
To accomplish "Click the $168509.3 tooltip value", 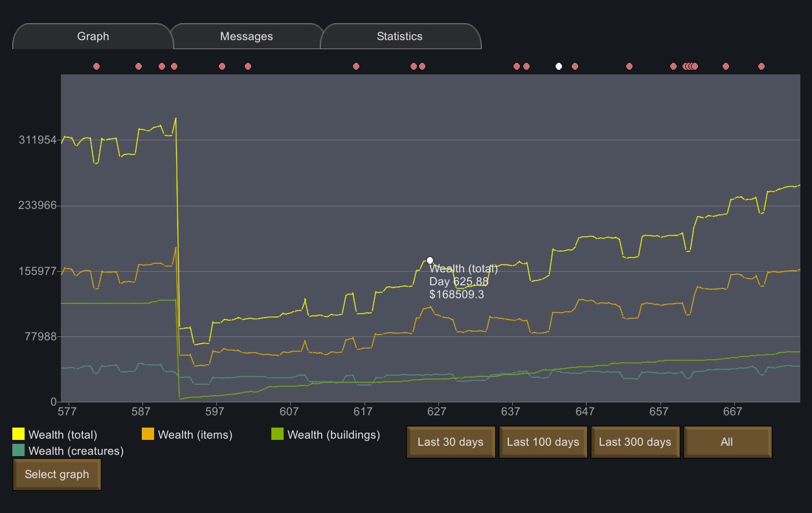I will 457,294.
